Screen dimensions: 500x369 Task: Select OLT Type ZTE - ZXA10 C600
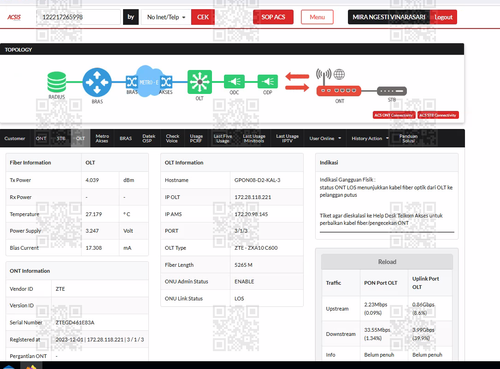(x=256, y=248)
